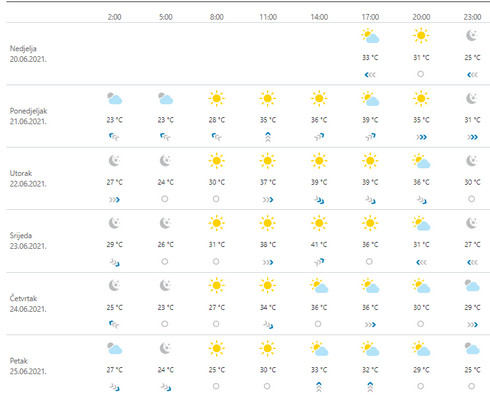Click the 37 °C value on Tuesday 11:00
This screenshot has height=397, width=490.
point(268,182)
